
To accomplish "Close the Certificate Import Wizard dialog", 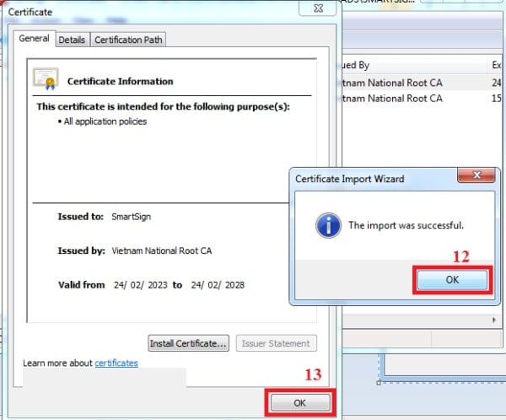I will (476, 175).
